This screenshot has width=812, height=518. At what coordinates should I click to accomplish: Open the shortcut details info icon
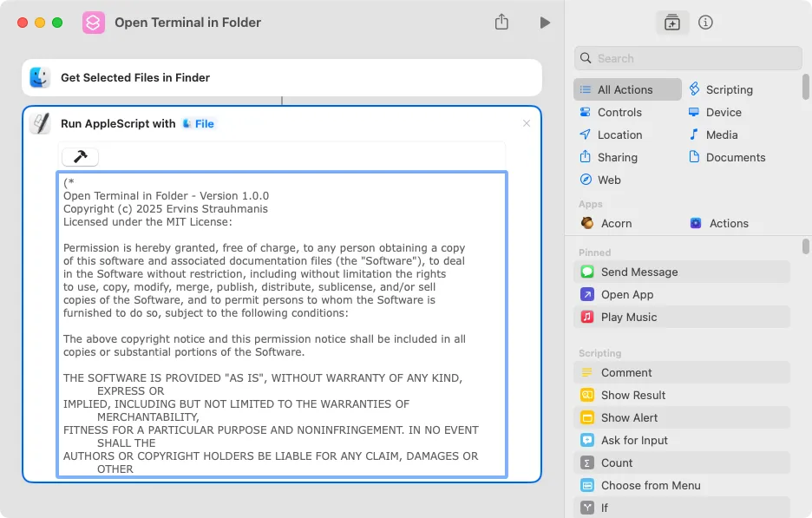705,23
